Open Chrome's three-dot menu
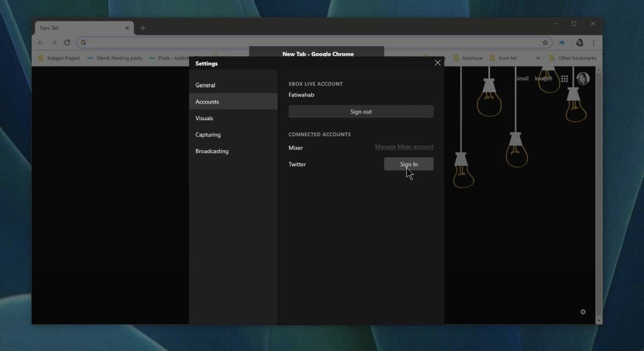 [x=594, y=42]
